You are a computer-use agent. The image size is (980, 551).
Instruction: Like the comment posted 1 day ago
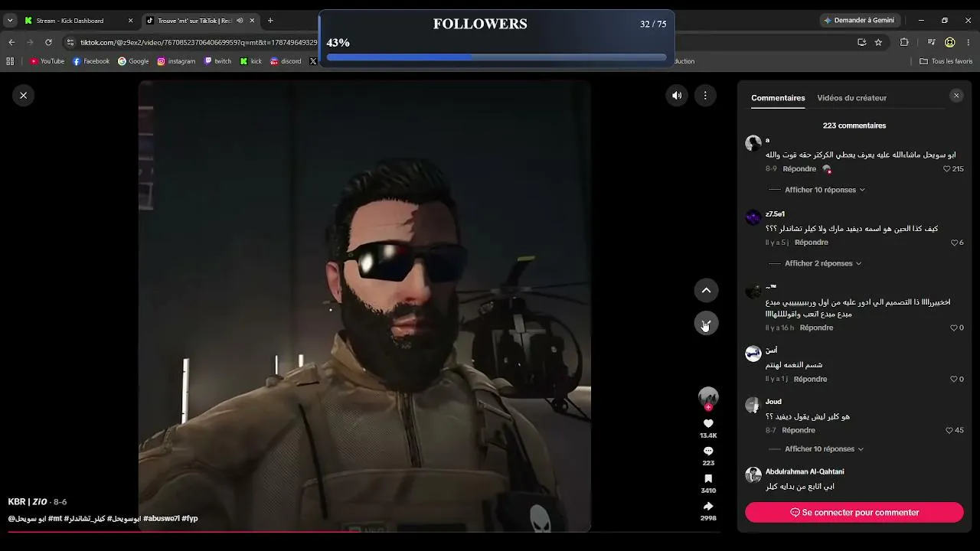[954, 379]
